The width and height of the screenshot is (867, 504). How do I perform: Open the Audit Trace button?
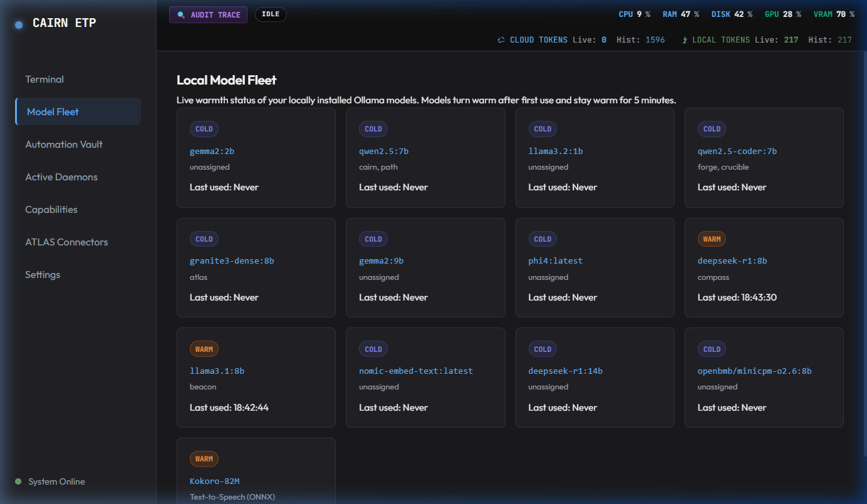click(x=208, y=14)
